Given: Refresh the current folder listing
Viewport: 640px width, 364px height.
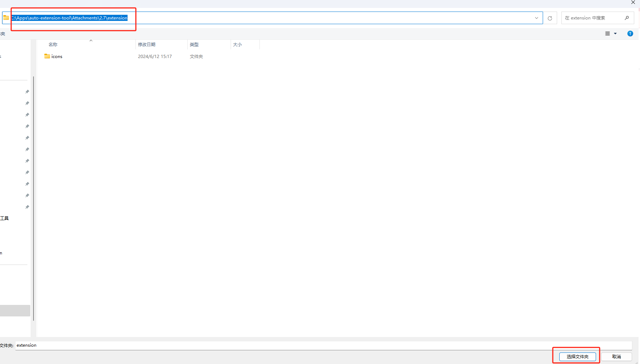Looking at the screenshot, I should pos(550,18).
